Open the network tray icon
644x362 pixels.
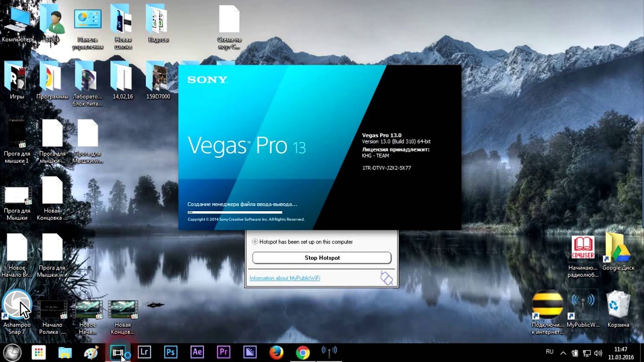coord(587,353)
